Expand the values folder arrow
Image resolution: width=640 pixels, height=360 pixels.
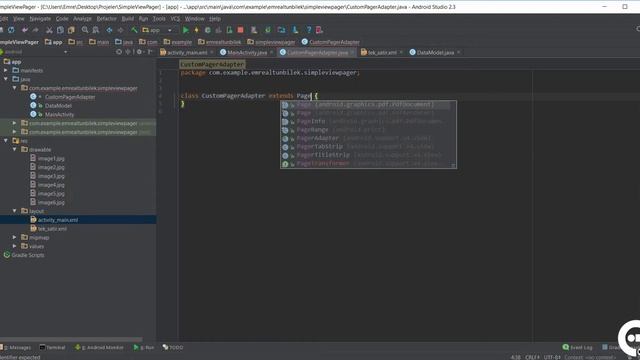point(15,246)
